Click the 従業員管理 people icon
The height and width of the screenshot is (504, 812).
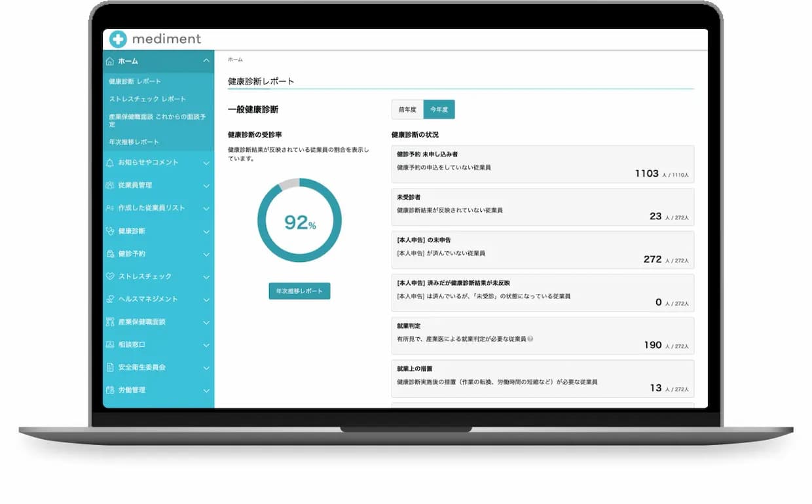click(110, 185)
